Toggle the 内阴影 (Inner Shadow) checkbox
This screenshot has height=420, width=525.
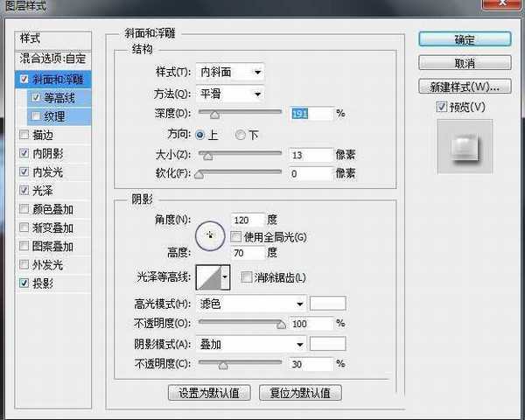(x=23, y=153)
